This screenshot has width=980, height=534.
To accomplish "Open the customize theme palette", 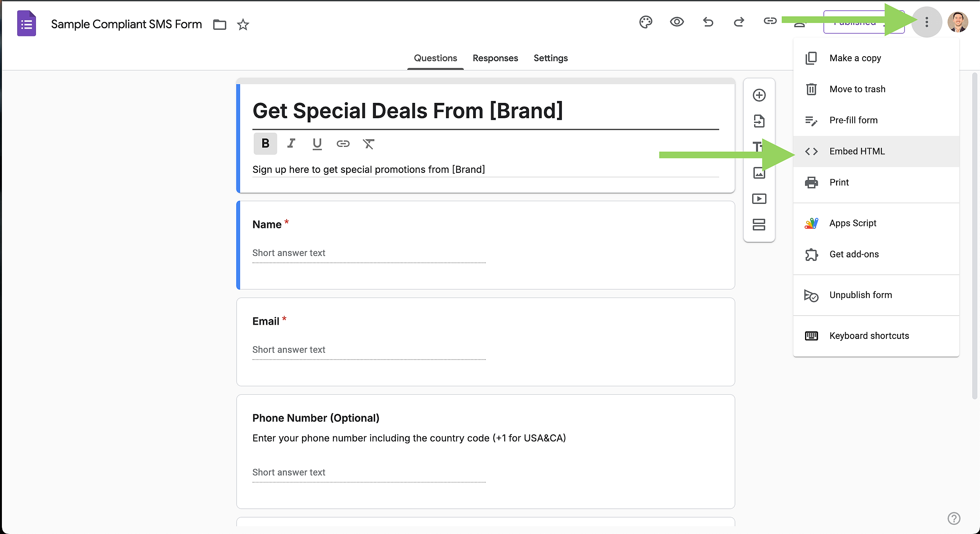I will coord(645,22).
